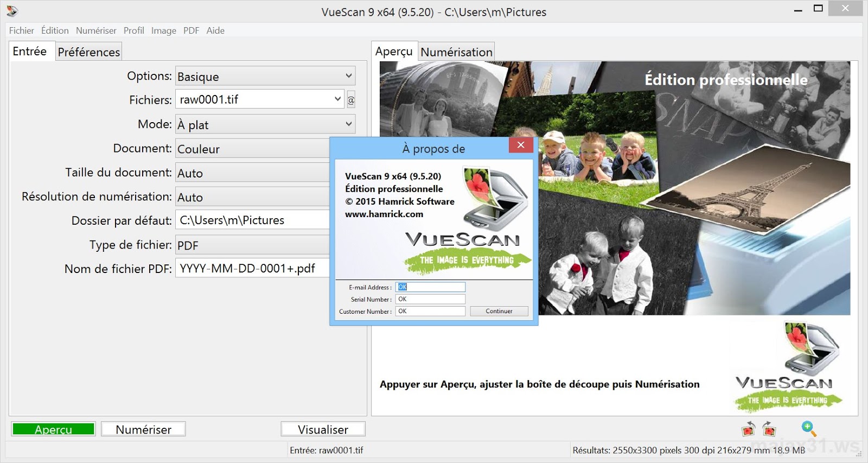Image resolution: width=868 pixels, height=463 pixels.
Task: Click the Customer Number input field
Action: [430, 311]
